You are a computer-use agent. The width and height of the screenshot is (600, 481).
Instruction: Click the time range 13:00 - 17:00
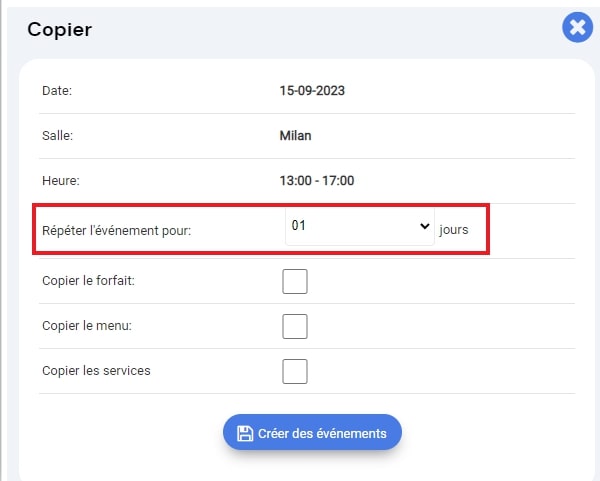point(317,181)
